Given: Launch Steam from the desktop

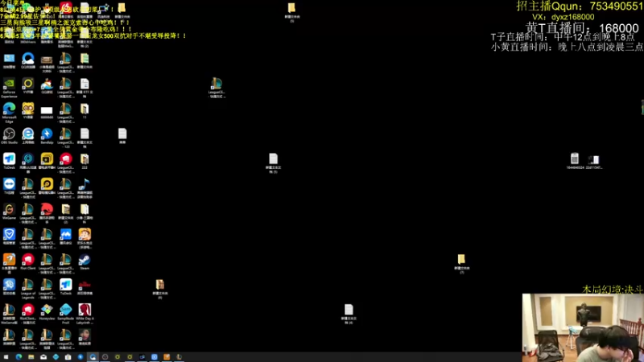Looking at the screenshot, I should click(85, 261).
